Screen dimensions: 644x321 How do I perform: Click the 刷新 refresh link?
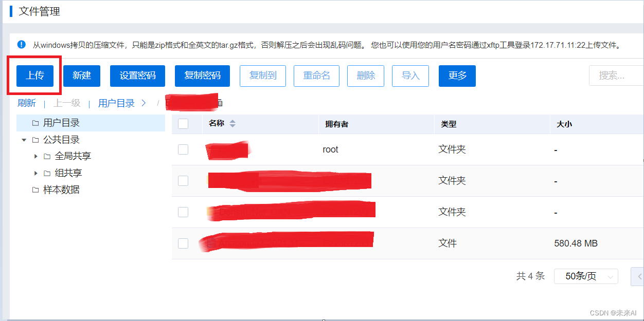point(27,103)
